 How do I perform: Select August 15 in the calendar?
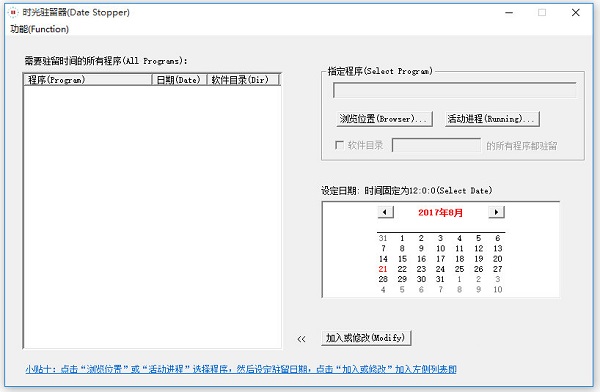click(402, 259)
